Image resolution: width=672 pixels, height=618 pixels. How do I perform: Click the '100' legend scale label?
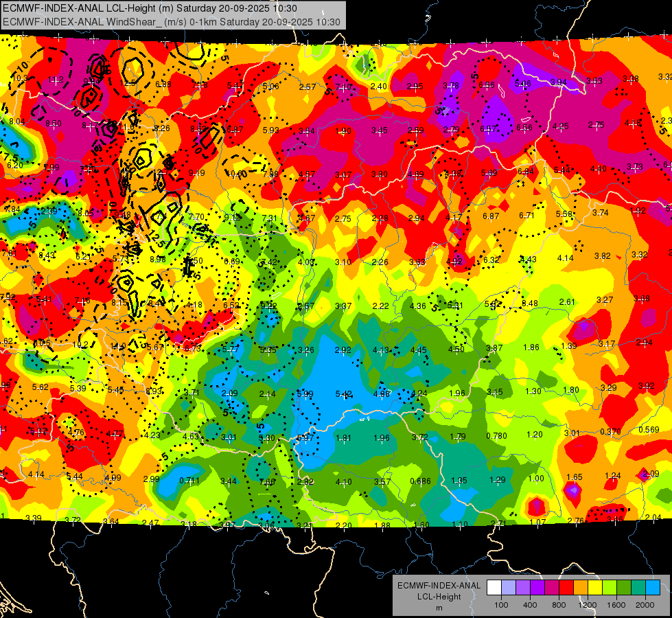tap(501, 605)
